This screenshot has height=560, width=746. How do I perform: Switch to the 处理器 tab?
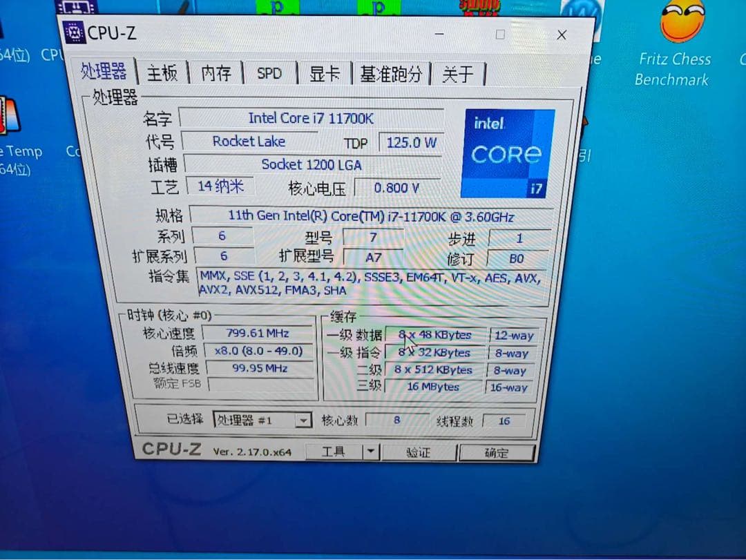click(x=103, y=71)
